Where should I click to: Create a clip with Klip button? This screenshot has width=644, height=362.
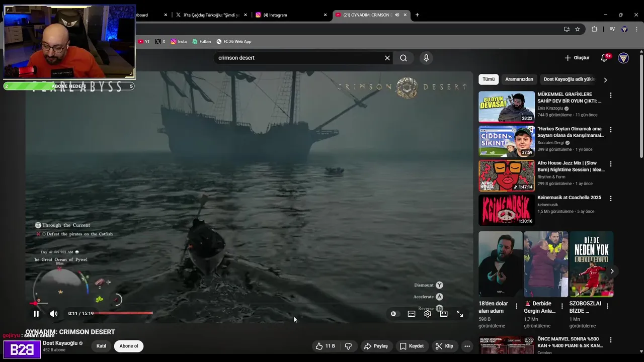444,346
